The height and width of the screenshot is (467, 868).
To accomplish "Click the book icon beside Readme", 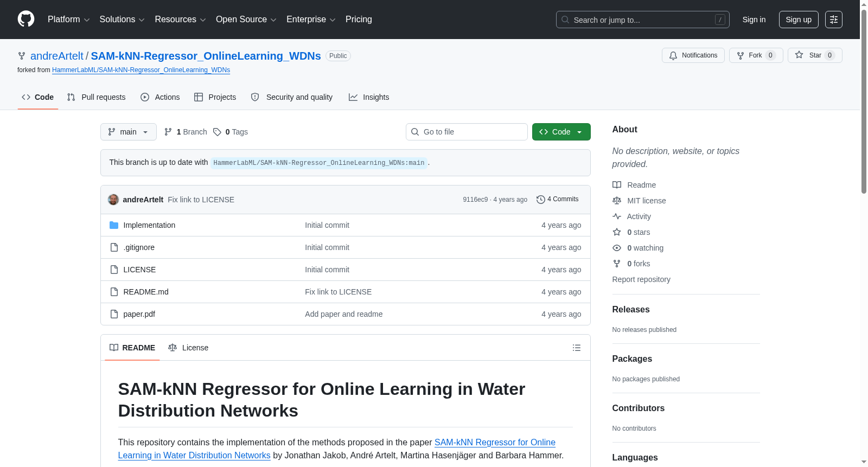I will (617, 185).
